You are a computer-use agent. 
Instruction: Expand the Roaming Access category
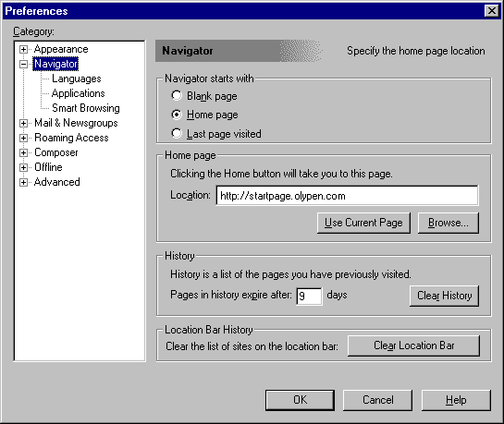(x=23, y=138)
